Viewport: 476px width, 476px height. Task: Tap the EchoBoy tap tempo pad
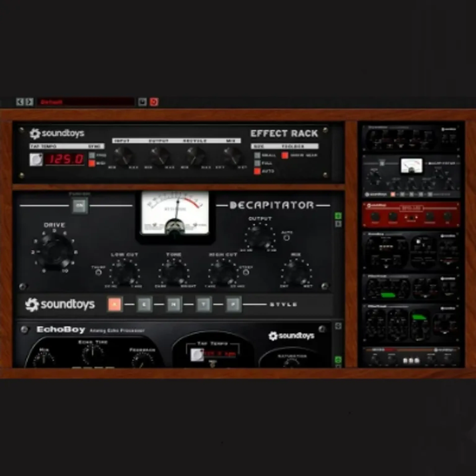[197, 355]
